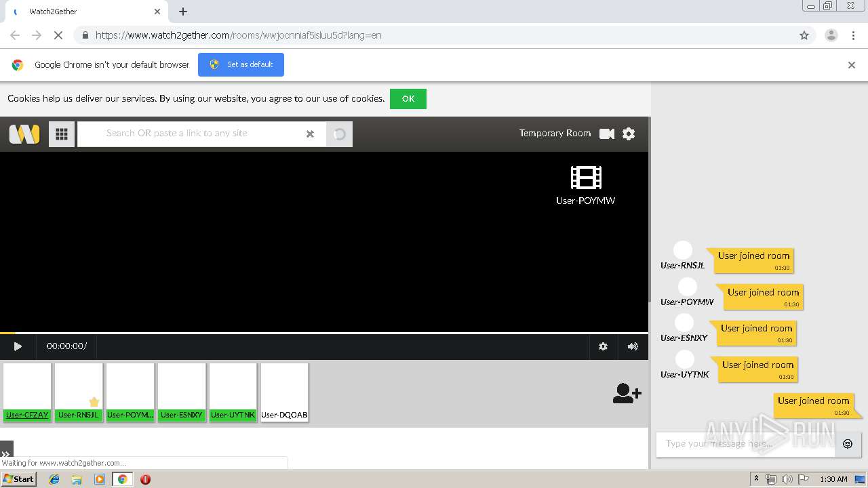Select User-CFZAY tile
This screenshot has width=868, height=488.
pos(27,392)
